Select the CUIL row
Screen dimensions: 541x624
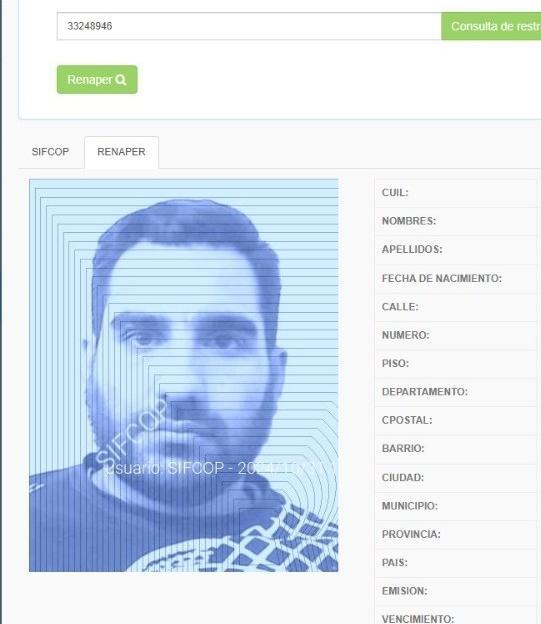coord(458,193)
